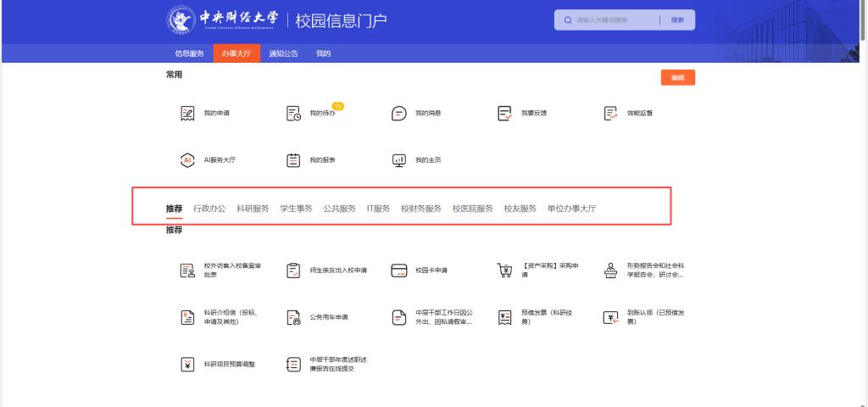Click the orange 编辑 button
Viewport: 868px width, 407px height.
[x=677, y=77]
